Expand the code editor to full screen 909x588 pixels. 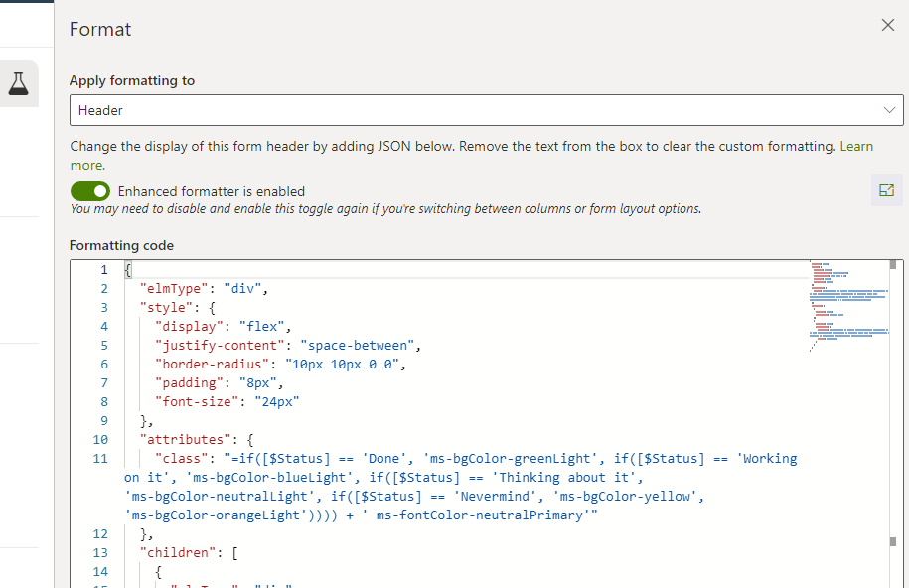pos(886,190)
